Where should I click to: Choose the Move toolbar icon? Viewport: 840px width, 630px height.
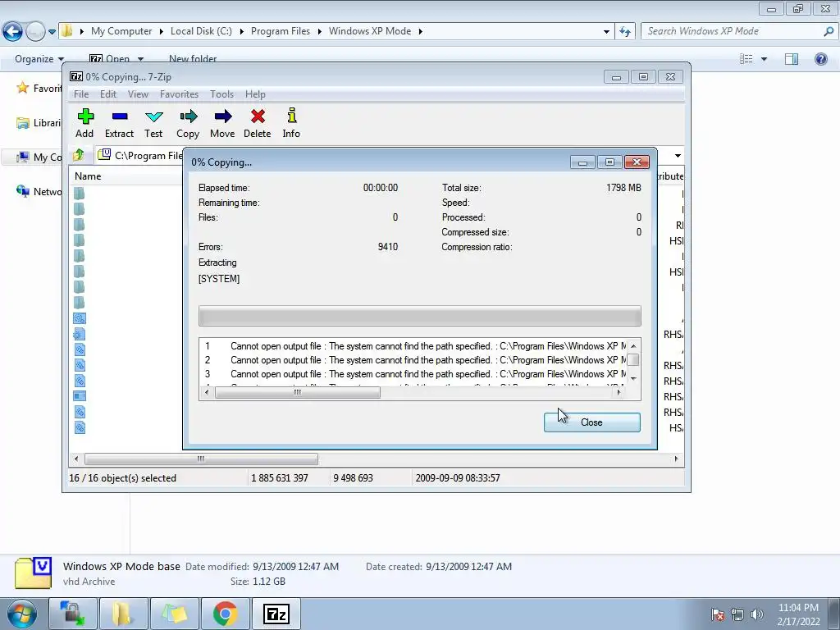point(222,123)
